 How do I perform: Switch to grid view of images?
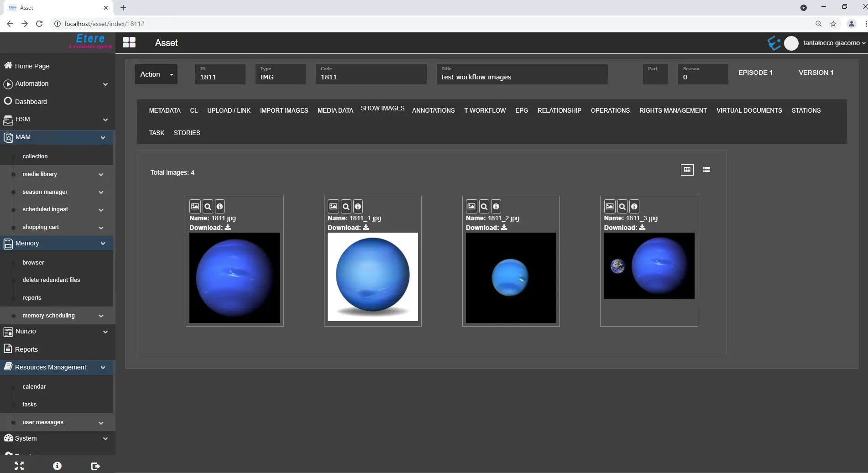pyautogui.click(x=687, y=170)
